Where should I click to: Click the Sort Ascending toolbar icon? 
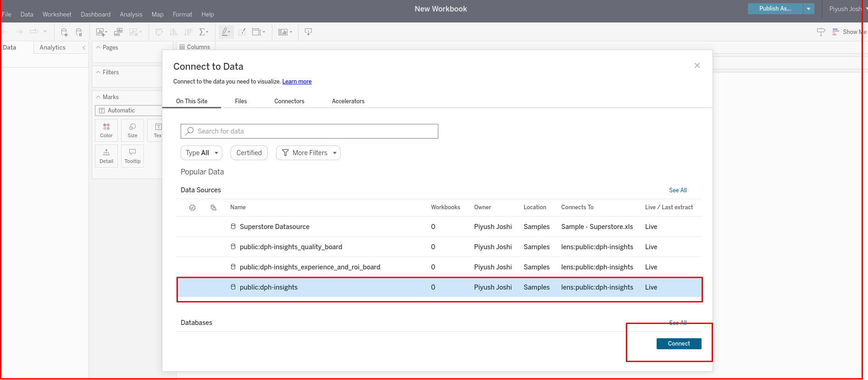tap(173, 32)
